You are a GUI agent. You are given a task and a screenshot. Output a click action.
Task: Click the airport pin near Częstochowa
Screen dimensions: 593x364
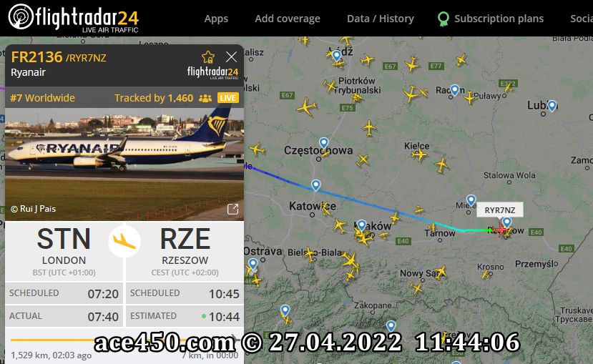[324, 143]
